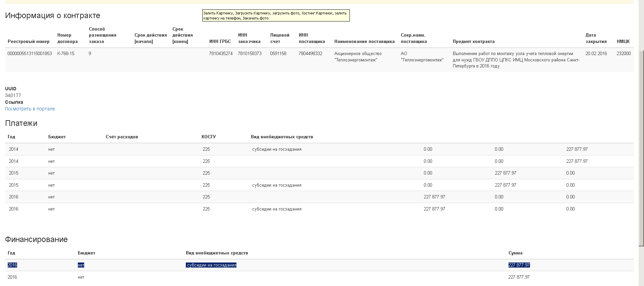The width and height of the screenshot is (644, 286).
Task: Click ИНН поставщика value 7804498332
Action: pos(310,53)
